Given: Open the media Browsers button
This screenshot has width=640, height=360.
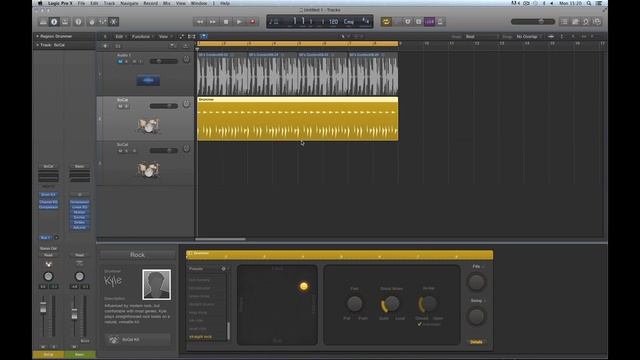Looking at the screenshot, I should (x=597, y=22).
